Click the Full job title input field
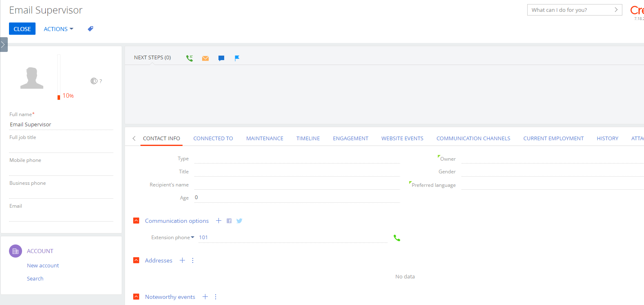644x305 pixels. (61, 148)
